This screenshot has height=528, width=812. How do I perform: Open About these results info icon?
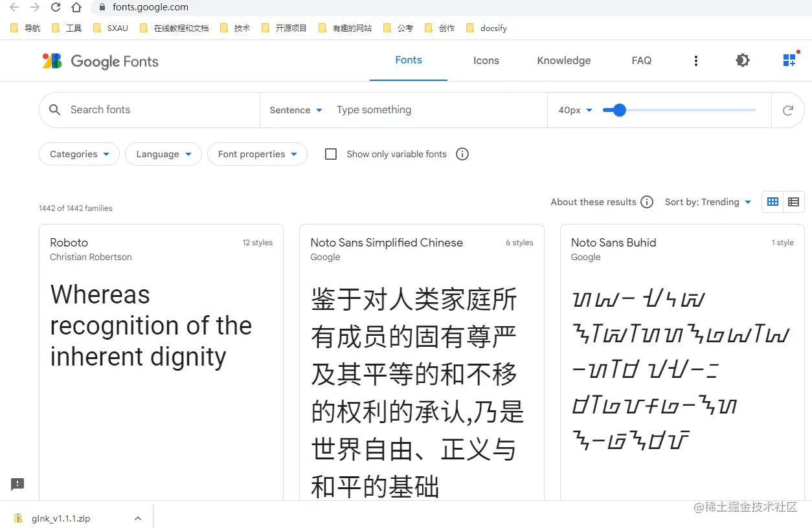point(647,202)
